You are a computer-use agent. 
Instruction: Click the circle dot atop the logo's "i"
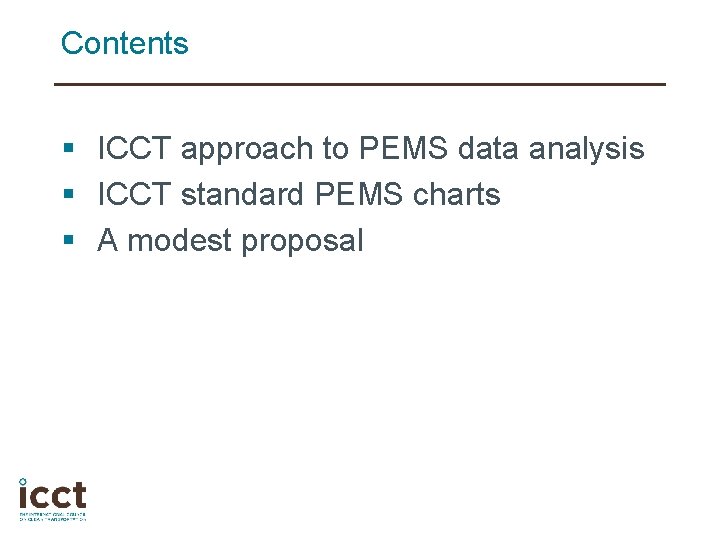point(24,481)
